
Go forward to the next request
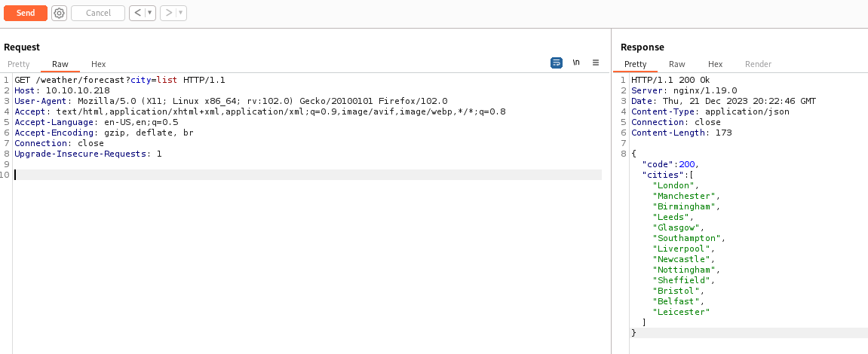(168, 13)
